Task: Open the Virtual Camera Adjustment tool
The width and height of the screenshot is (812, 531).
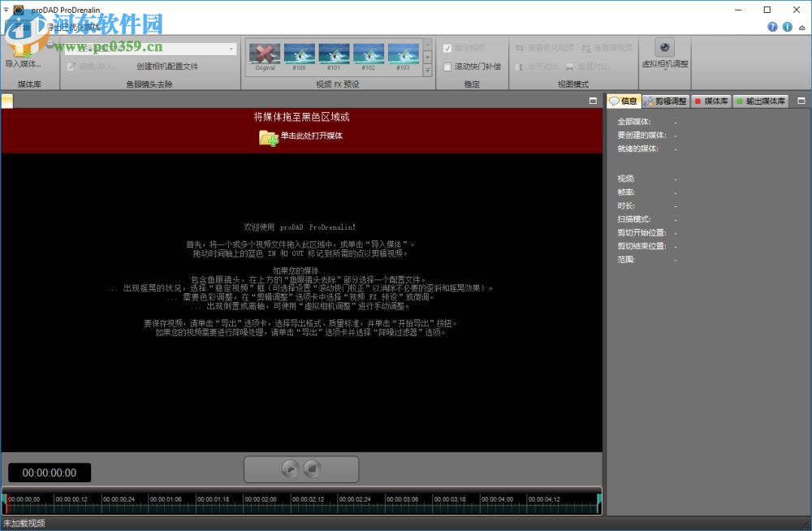Action: click(x=664, y=46)
